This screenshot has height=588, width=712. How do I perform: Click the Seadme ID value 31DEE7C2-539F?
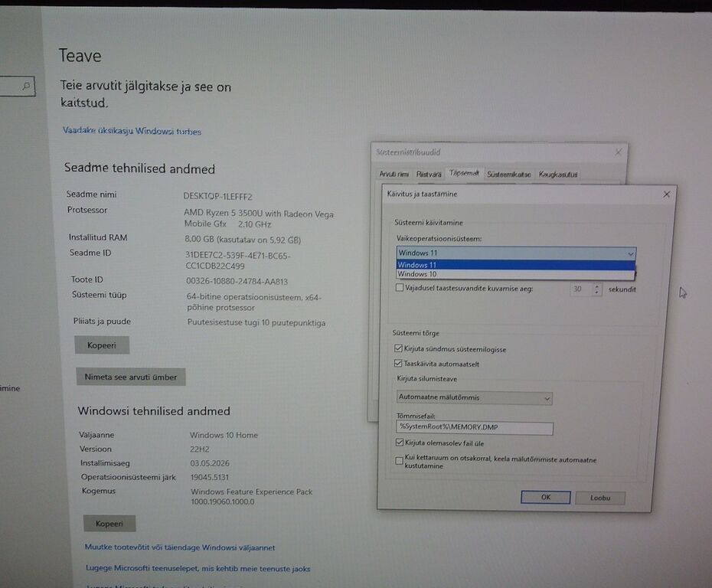pos(237,260)
